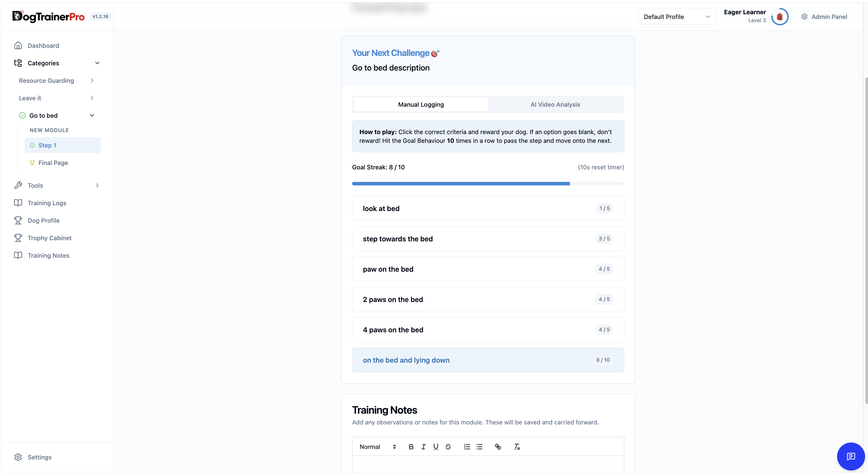Open the chat bubble icon button
The image size is (868, 474).
(851, 457)
